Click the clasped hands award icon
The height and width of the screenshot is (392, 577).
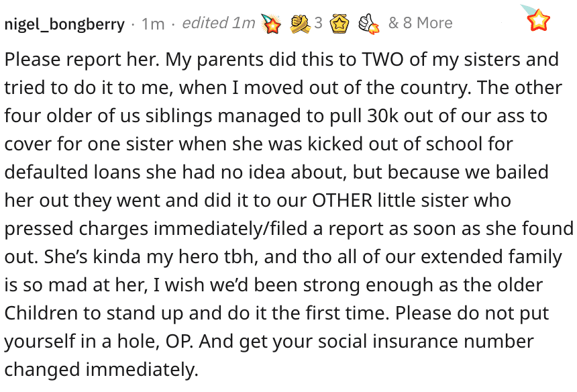point(301,24)
